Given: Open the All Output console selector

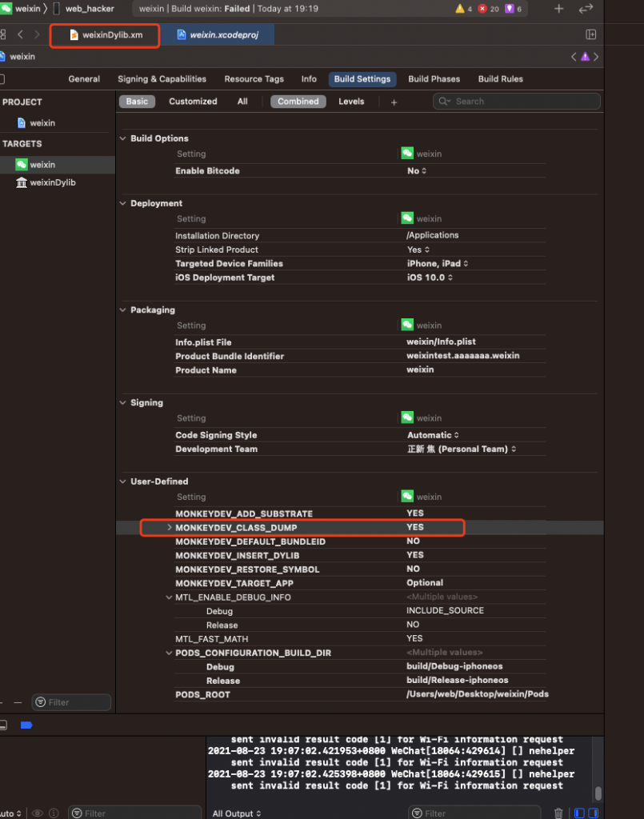Looking at the screenshot, I should click(x=237, y=813).
